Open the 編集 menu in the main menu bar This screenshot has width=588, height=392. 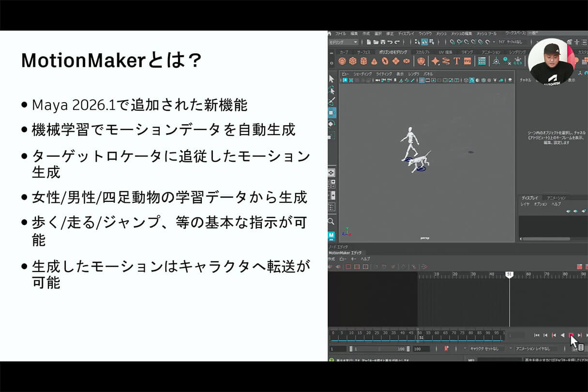coord(354,33)
